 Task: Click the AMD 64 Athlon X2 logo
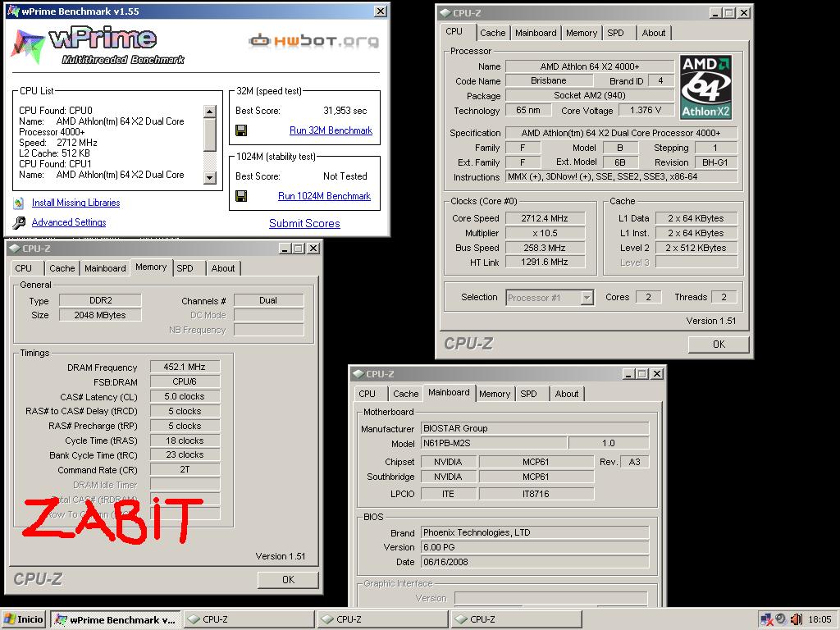pyautogui.click(x=705, y=87)
